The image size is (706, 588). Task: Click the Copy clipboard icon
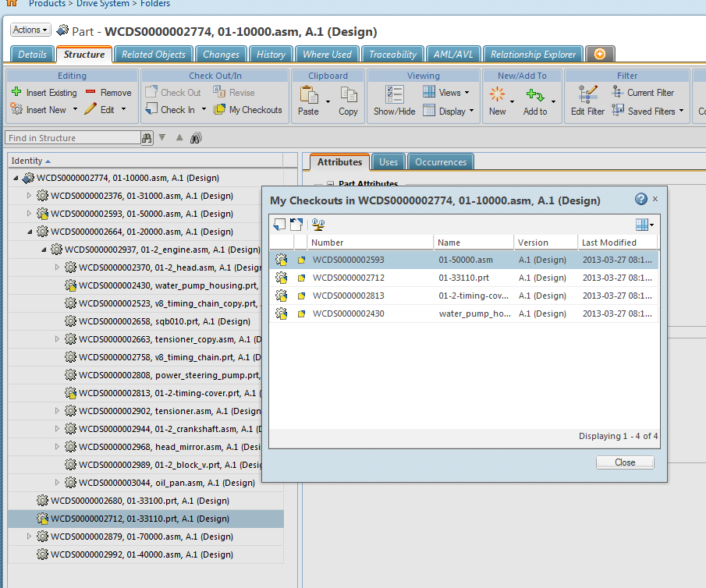[x=348, y=94]
